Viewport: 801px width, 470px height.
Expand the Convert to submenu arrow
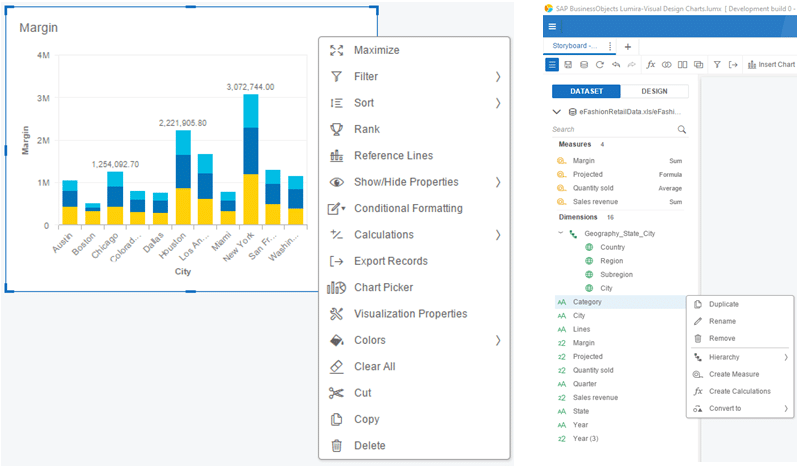click(x=786, y=409)
